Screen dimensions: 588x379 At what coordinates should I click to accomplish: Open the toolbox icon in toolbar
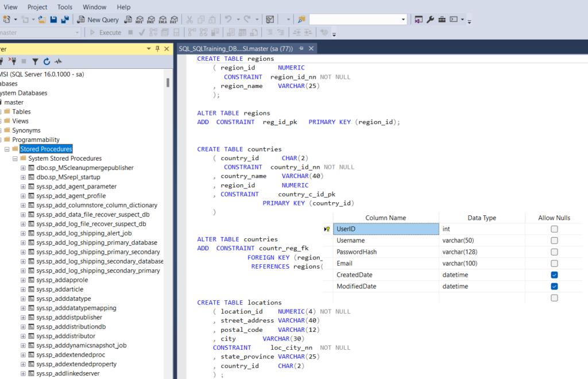coord(442,20)
